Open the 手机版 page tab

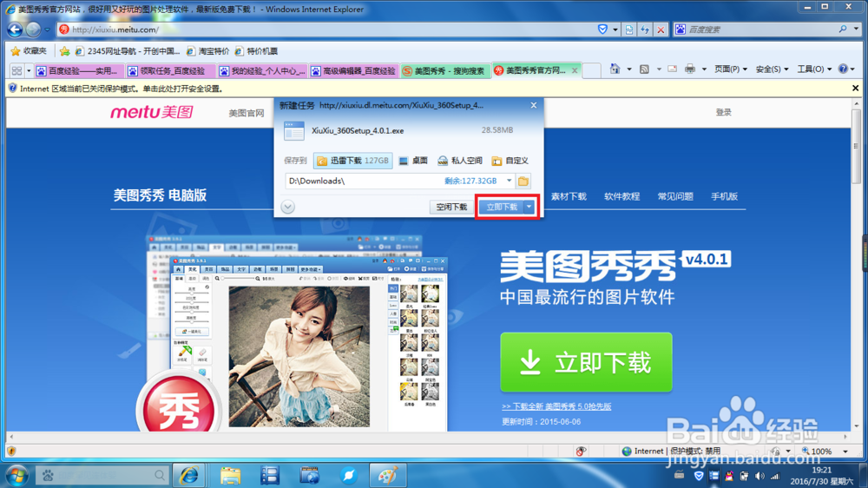[724, 196]
